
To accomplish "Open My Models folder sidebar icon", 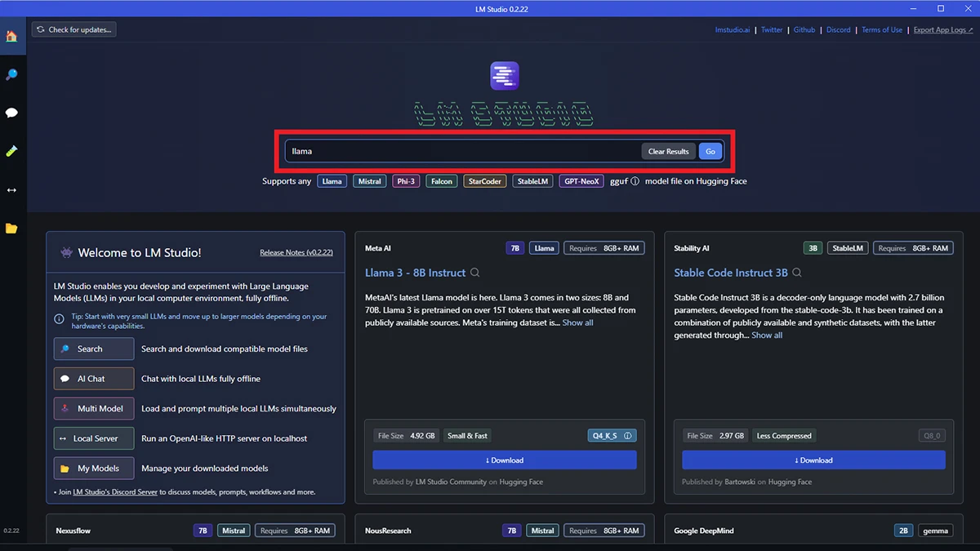I will point(11,229).
